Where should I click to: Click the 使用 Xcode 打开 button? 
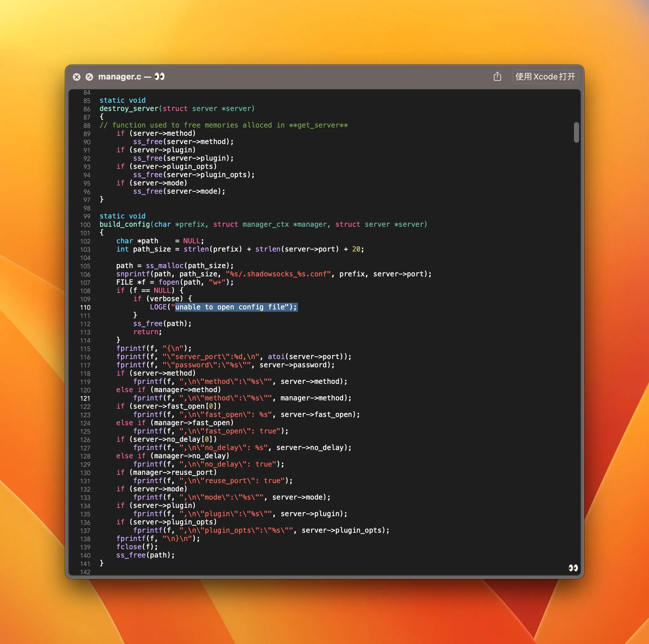[x=545, y=77]
